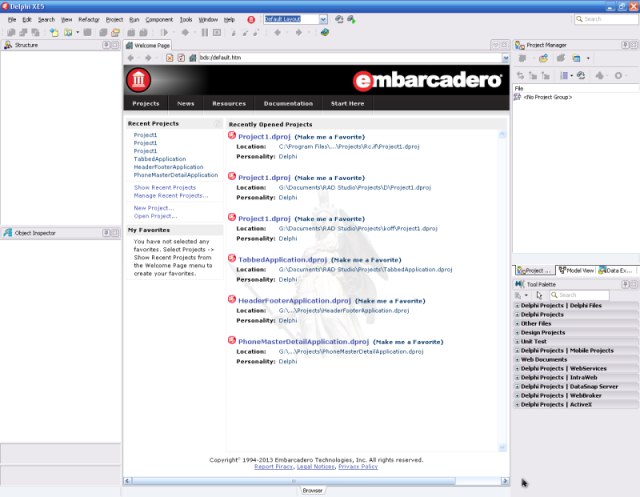Expand the Other Files palette category

pyautogui.click(x=517, y=324)
